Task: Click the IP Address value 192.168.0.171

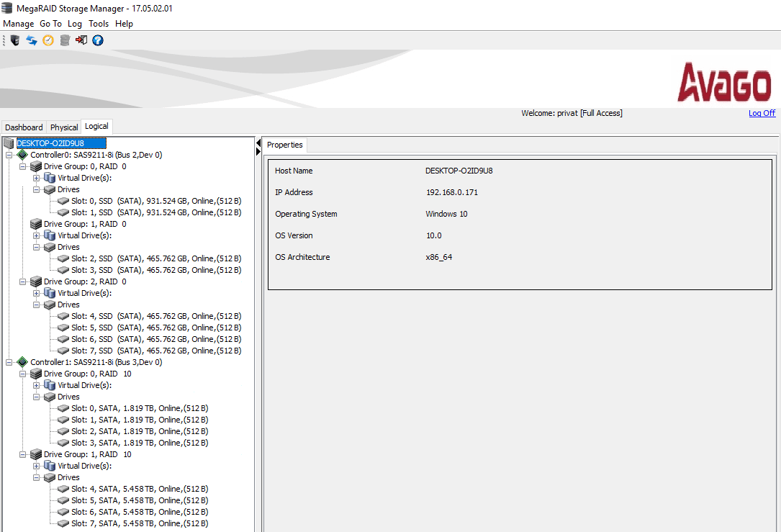Action: pos(452,192)
